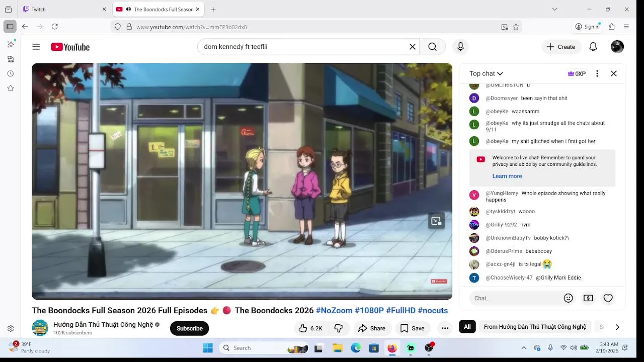The width and height of the screenshot is (644, 362).
Task: Click the #FullHD hashtag
Action: click(400, 310)
